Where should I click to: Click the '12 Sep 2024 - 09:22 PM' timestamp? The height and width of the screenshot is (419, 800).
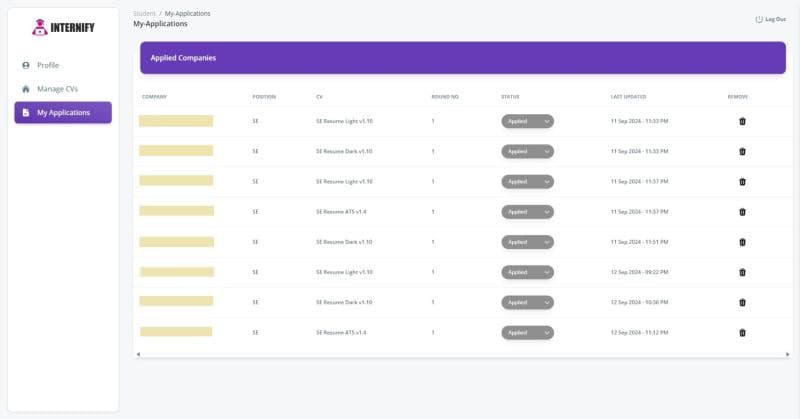point(639,272)
